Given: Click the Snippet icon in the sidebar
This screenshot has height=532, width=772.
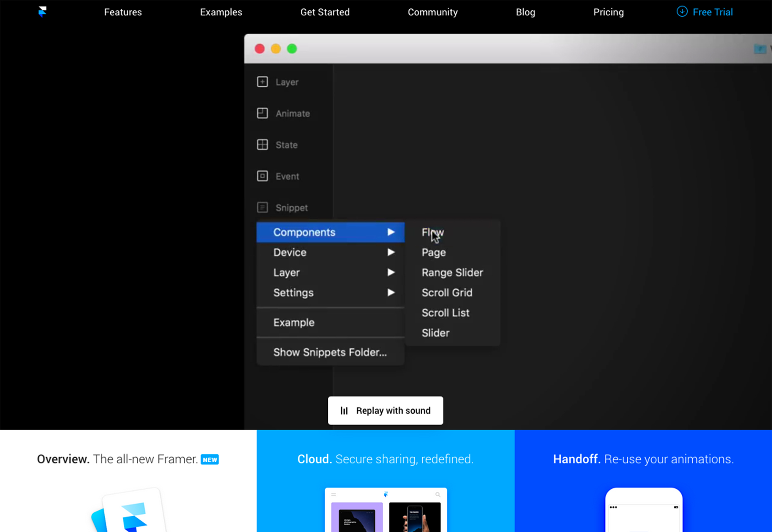Looking at the screenshot, I should coord(262,207).
